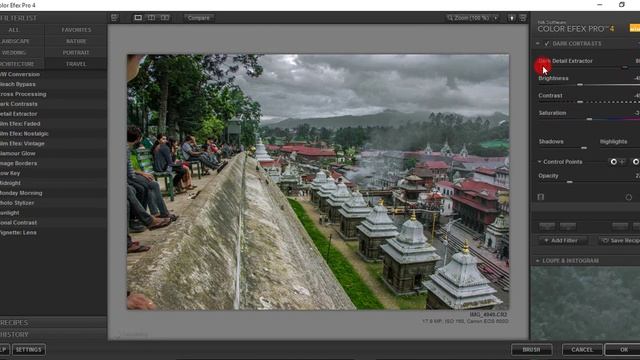Screen dimensions: 640x360
Task: Click the Add Filter button
Action: (x=563, y=241)
